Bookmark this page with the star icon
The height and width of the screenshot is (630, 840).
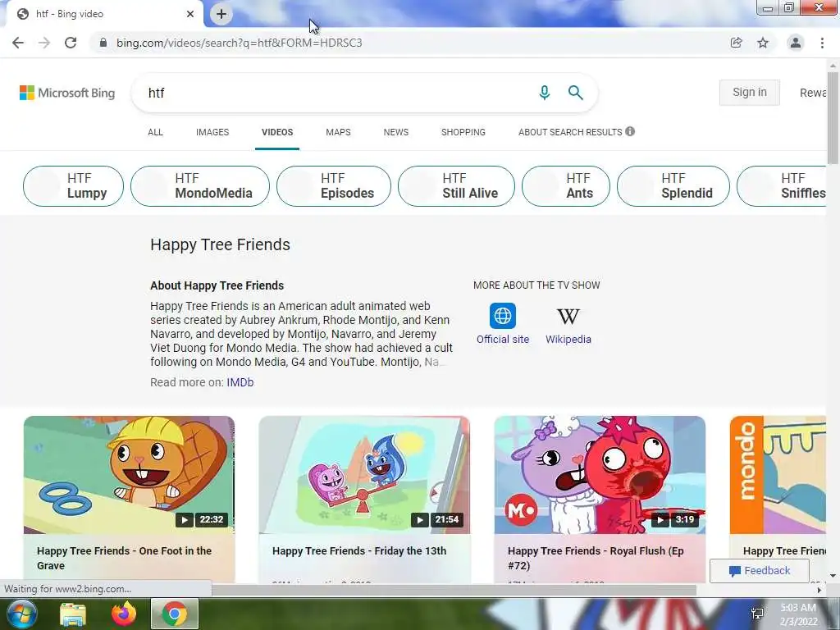click(763, 43)
